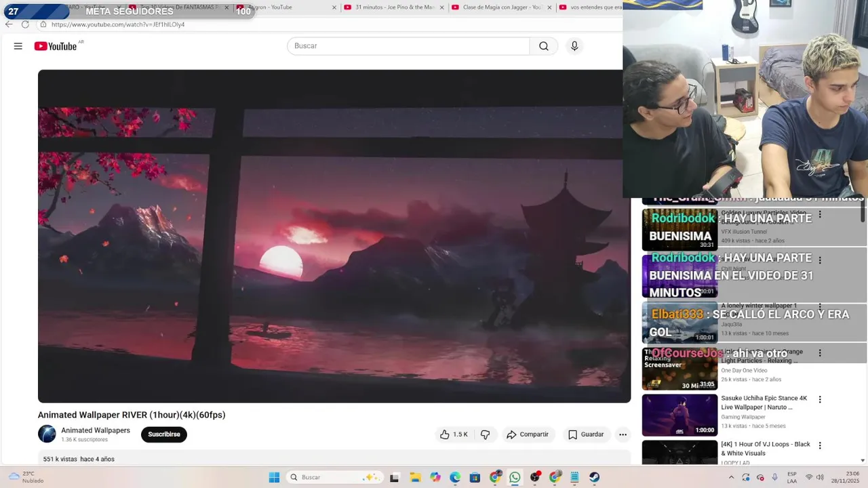Image resolution: width=868 pixels, height=488 pixels.
Task: Play or pause the River wallpaper video
Action: [334, 236]
